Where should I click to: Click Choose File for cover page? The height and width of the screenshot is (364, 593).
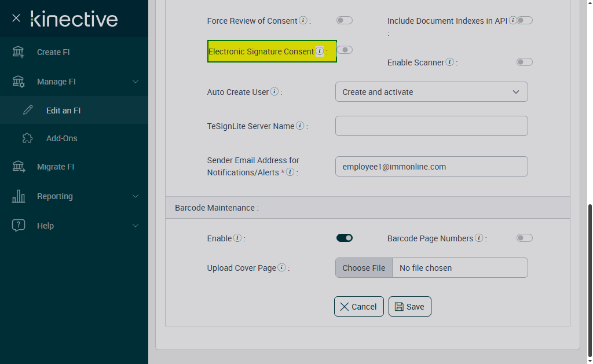point(364,268)
